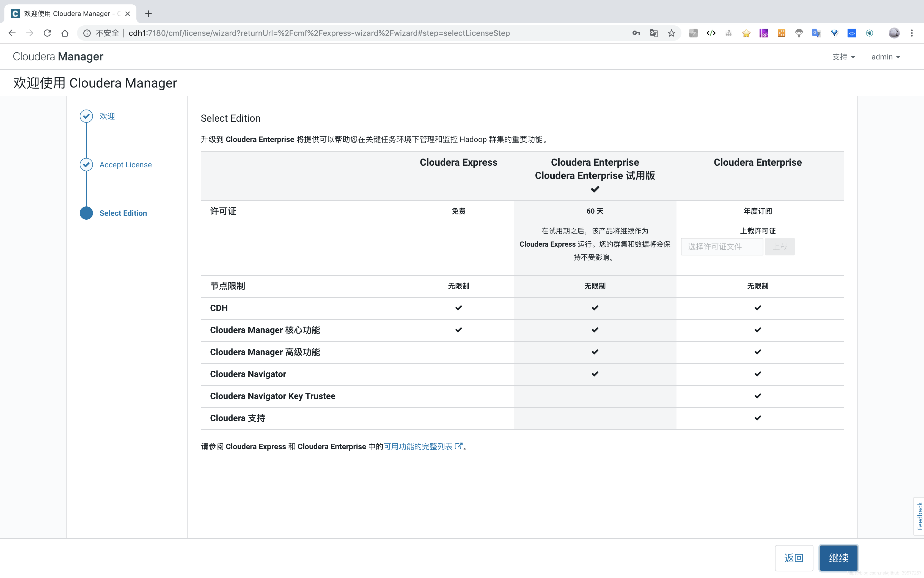
Task: Click the saved password key icon
Action: coord(636,33)
